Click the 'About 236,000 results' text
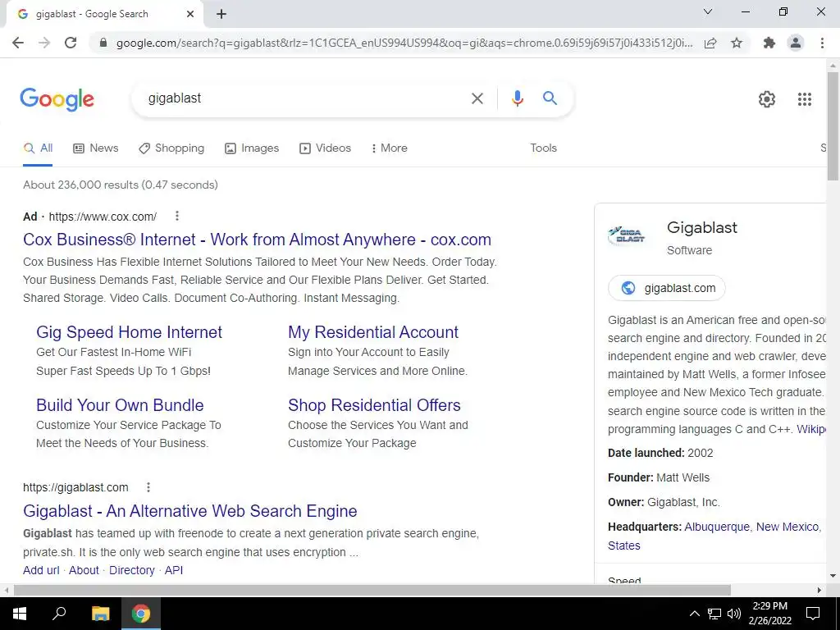 point(121,185)
